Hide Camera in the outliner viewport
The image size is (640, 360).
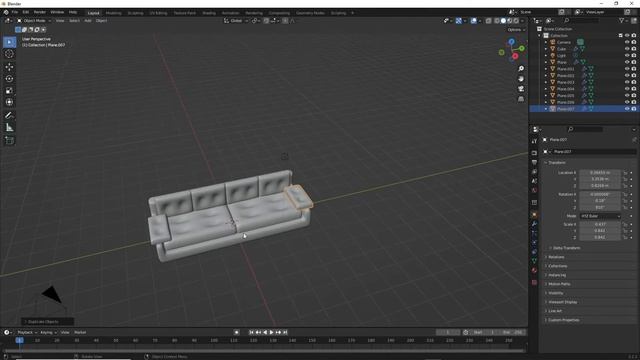tap(627, 42)
